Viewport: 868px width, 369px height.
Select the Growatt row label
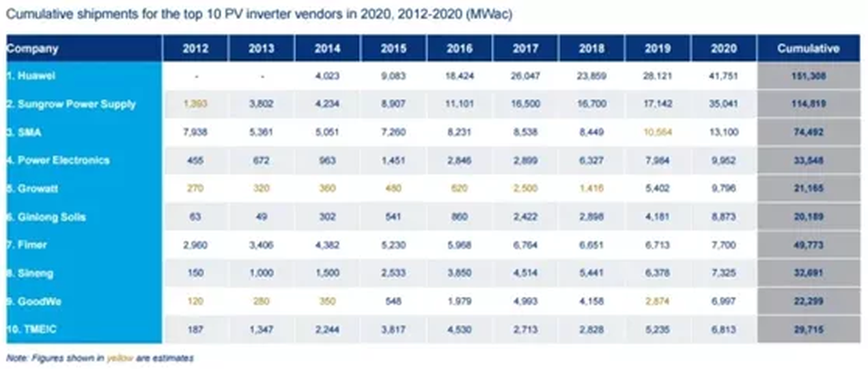coord(33,189)
